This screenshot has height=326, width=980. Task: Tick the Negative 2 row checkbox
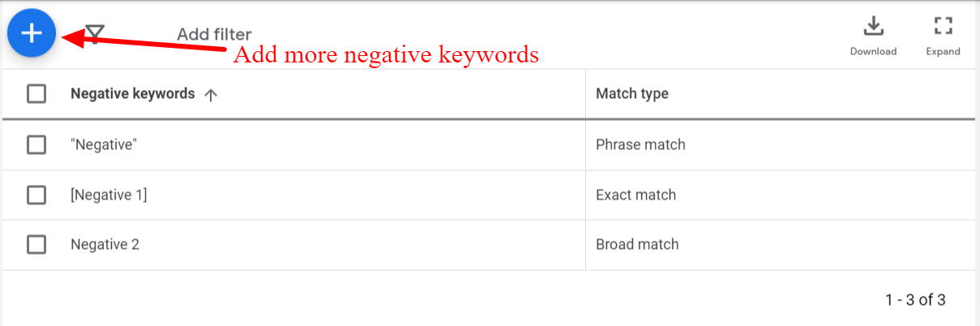tap(36, 244)
